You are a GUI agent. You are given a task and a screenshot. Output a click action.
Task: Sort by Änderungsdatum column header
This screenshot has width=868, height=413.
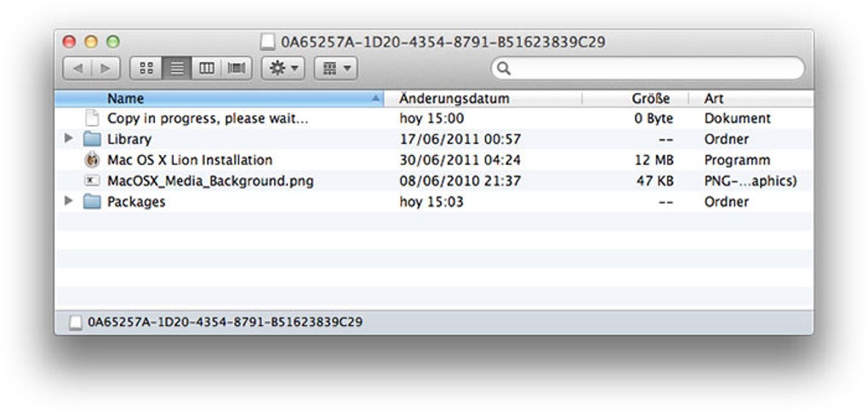tap(483, 99)
